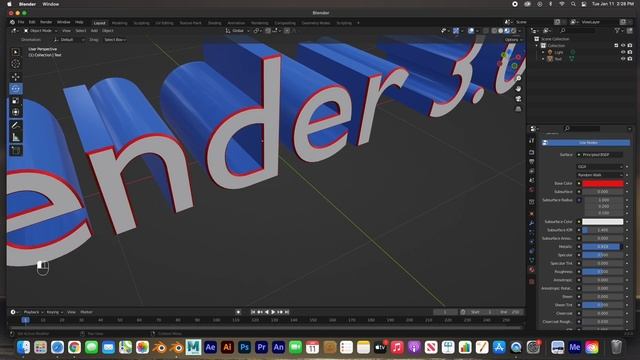Click the viewport pan hand icon
This screenshot has width=640, height=360.
[x=518, y=89]
